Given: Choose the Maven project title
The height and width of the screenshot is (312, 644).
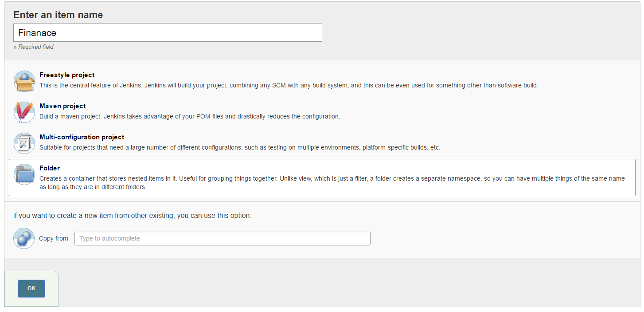Looking at the screenshot, I should click(x=62, y=106).
